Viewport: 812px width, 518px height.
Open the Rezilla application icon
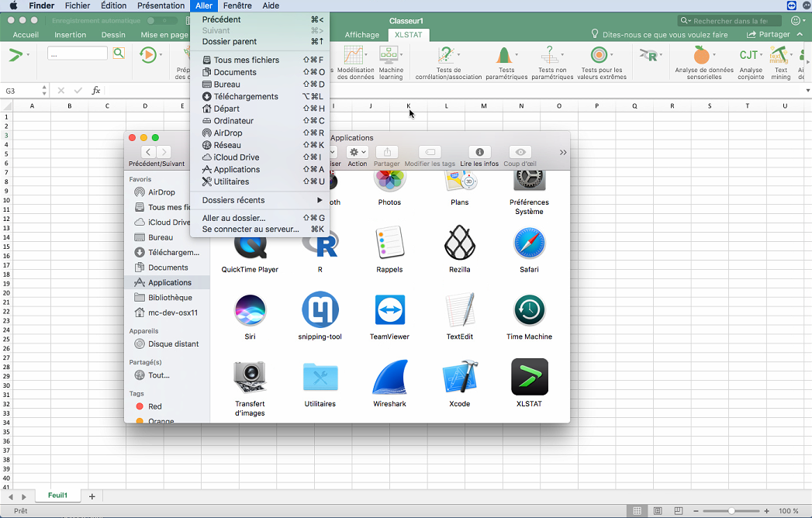click(x=459, y=243)
